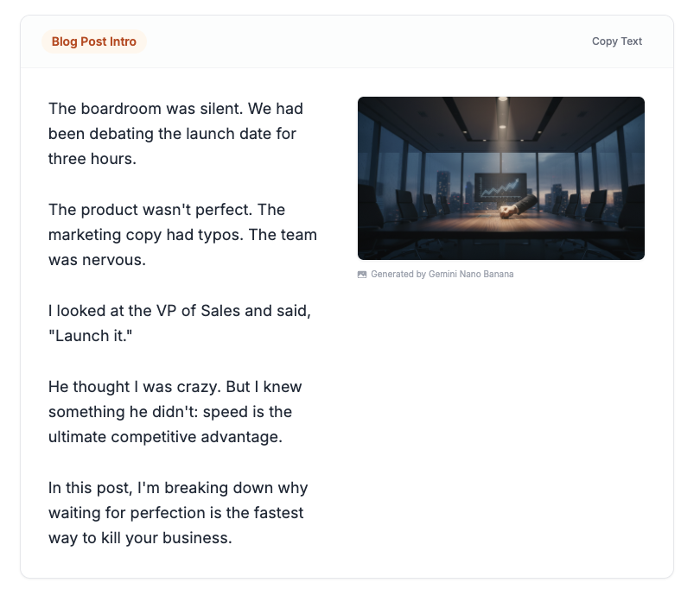Select the paragraph mentioning marketing copy typos
Screen dimensions: 700x608
tap(182, 234)
